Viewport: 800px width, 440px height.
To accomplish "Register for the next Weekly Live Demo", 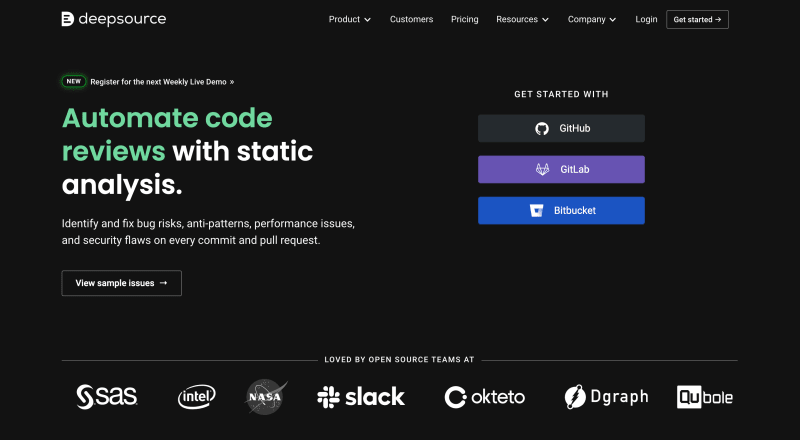I will click(x=162, y=82).
